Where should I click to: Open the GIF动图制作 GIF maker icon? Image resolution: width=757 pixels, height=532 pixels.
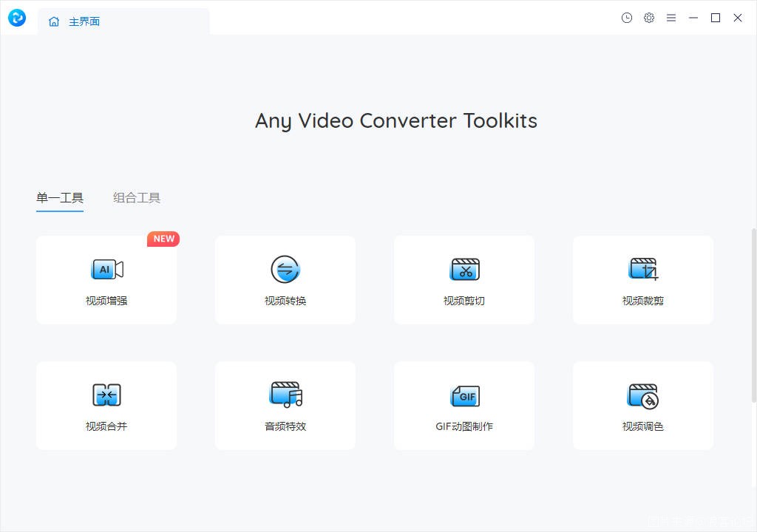click(x=465, y=396)
